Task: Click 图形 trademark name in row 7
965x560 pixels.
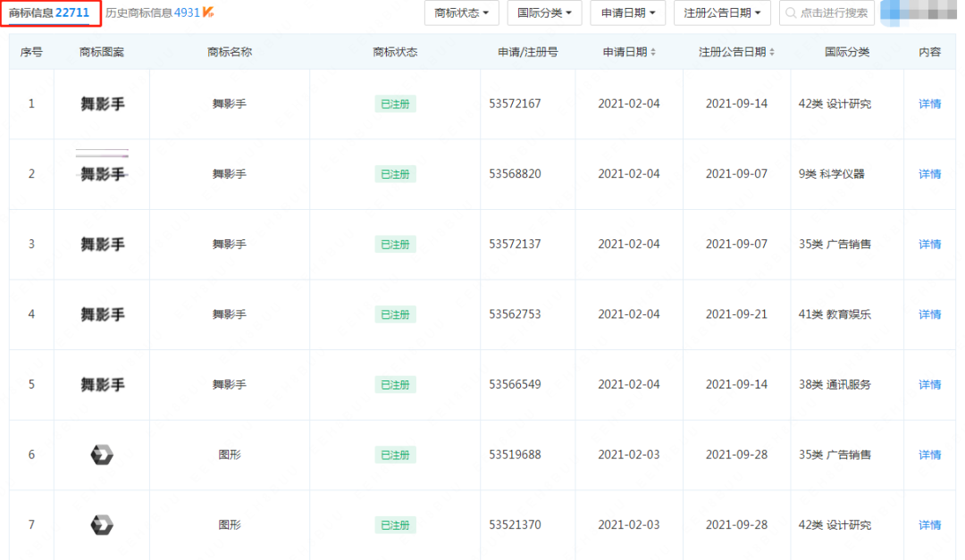Action: pos(230,525)
